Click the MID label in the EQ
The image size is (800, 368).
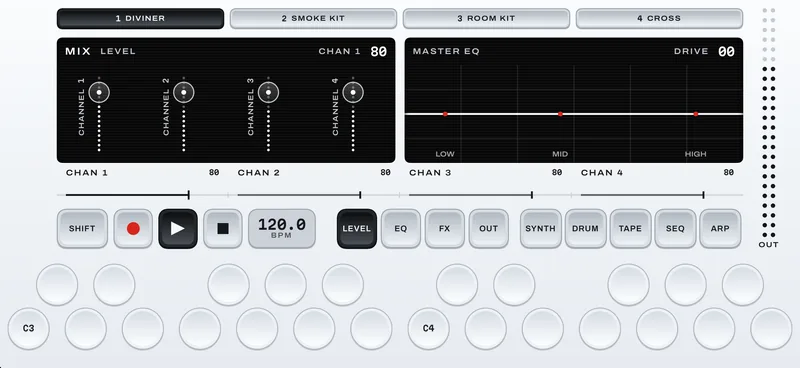[x=560, y=154]
